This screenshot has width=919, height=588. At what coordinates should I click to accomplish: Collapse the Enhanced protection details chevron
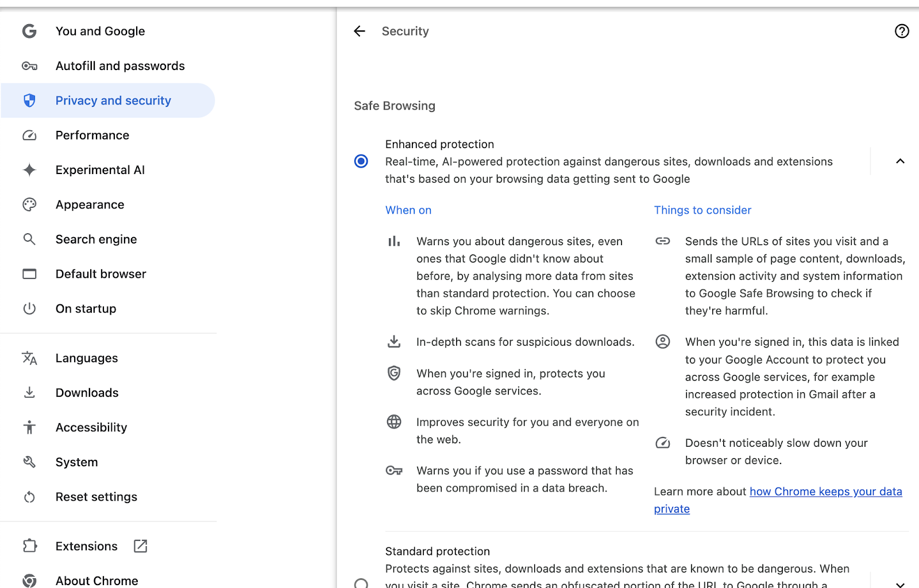pos(900,161)
